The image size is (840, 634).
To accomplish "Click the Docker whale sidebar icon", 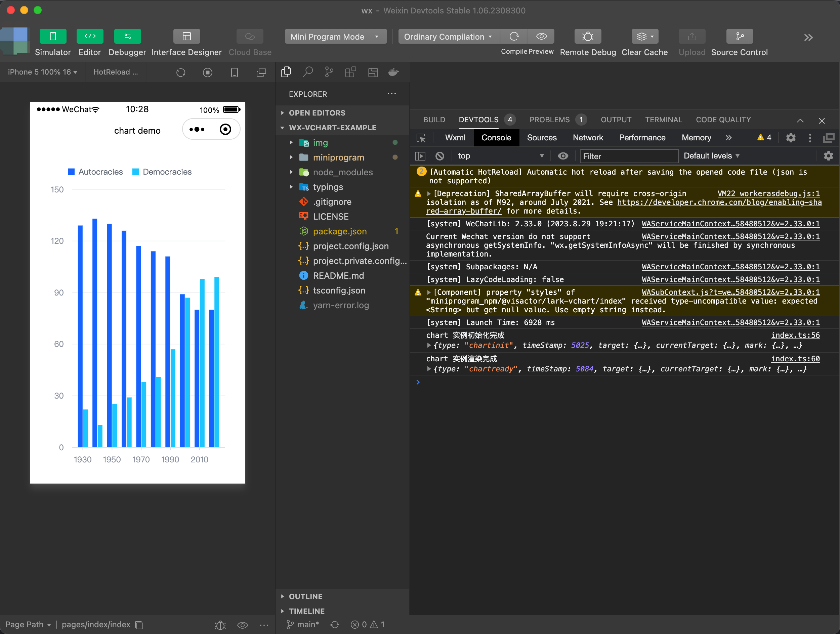I will [393, 72].
